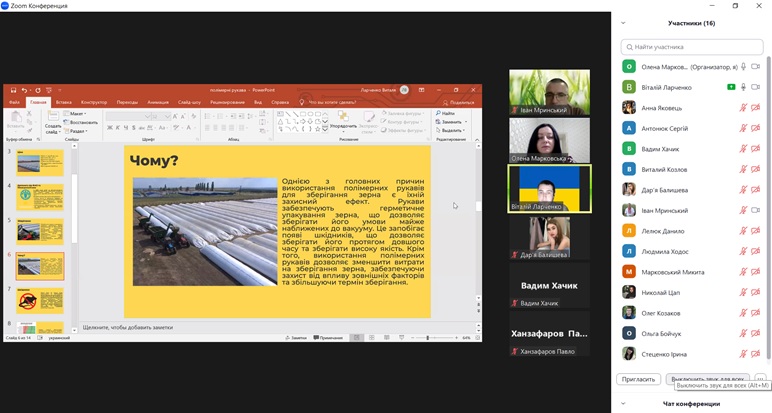This screenshot has height=413, width=772.
Task: Open the Переходы tab
Action: pyautogui.click(x=127, y=102)
